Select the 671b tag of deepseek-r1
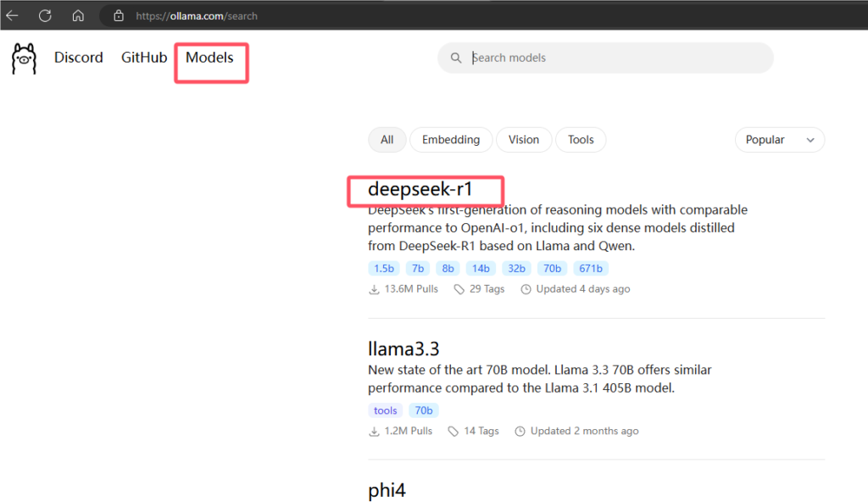Screen dimensions: 868x502 (x=591, y=269)
